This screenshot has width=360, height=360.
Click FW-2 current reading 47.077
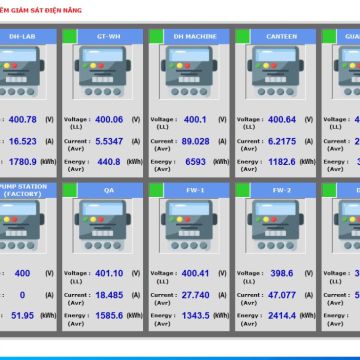click(282, 295)
